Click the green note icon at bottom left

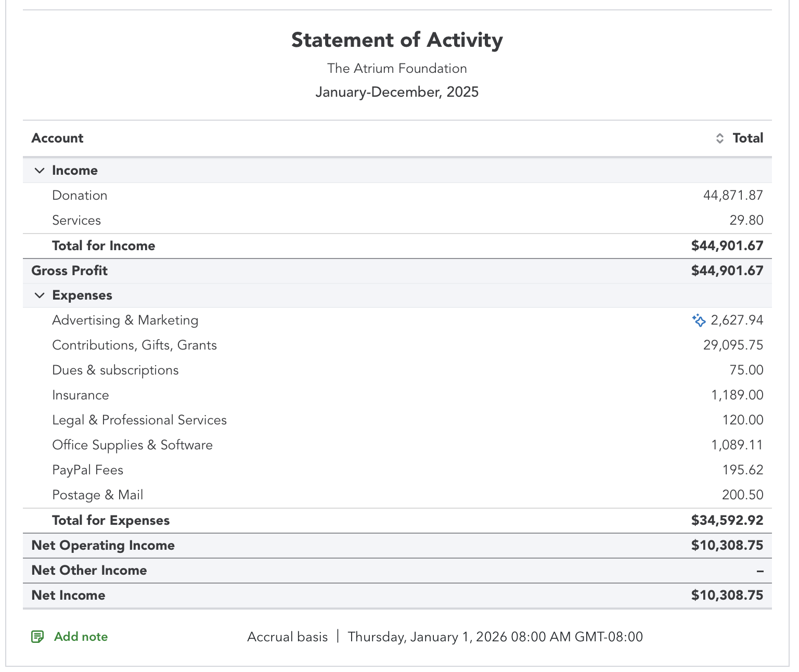tap(37, 637)
